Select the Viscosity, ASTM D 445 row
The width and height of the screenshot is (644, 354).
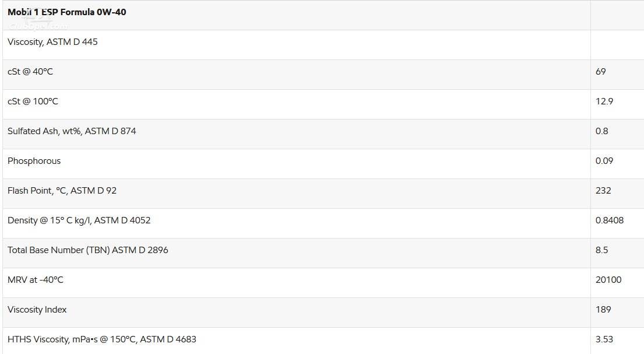323,45
